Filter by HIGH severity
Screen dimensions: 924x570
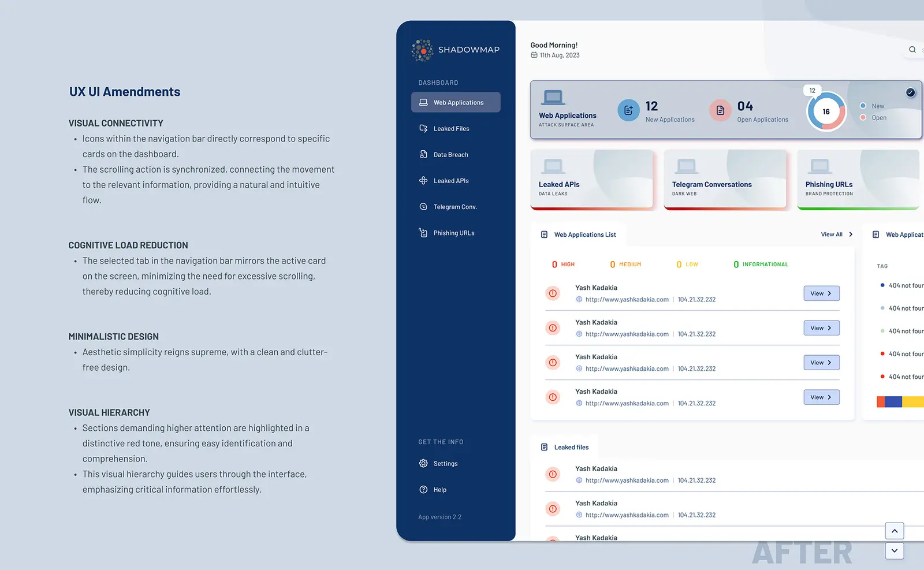[x=563, y=264]
